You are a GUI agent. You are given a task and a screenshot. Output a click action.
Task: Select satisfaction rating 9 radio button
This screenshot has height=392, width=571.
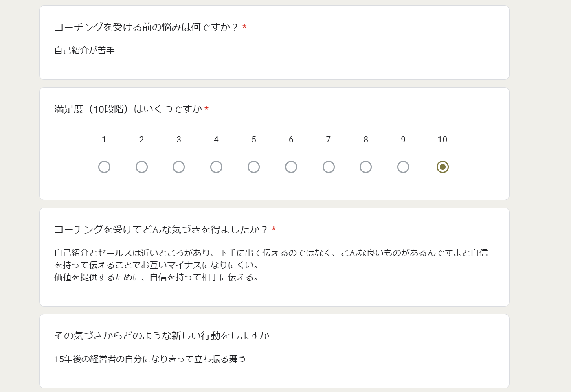coord(403,167)
